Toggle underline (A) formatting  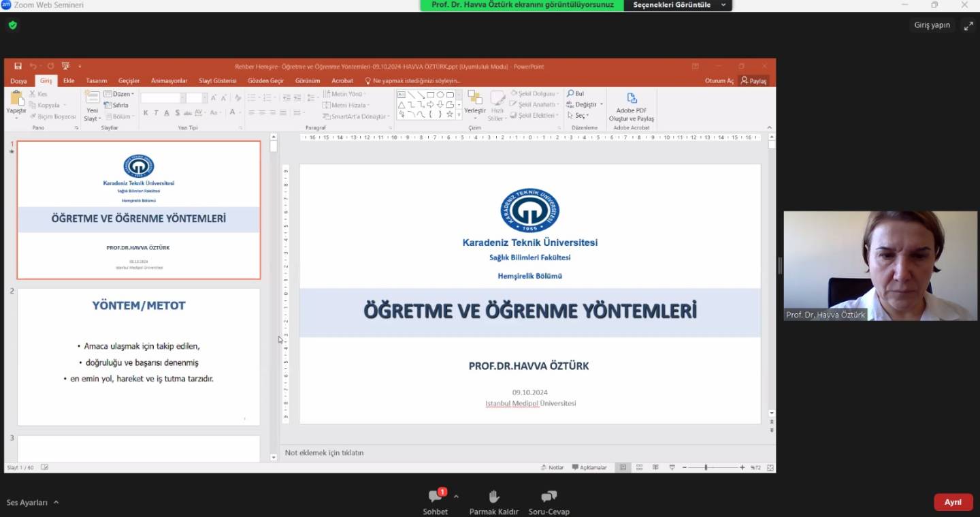(167, 112)
